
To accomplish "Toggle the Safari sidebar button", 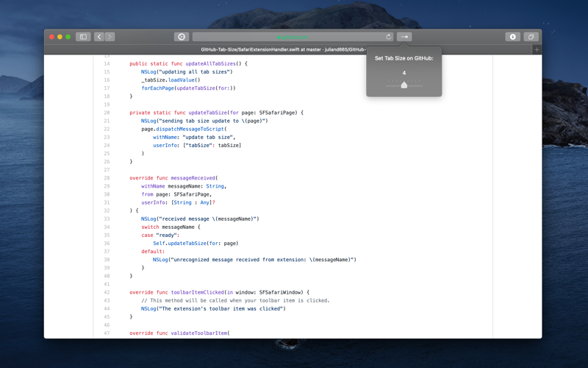I will (x=83, y=37).
